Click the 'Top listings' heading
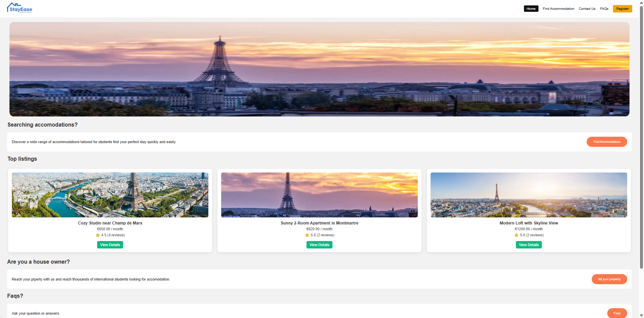Screen dimensions: 644x318 [x=22, y=159]
